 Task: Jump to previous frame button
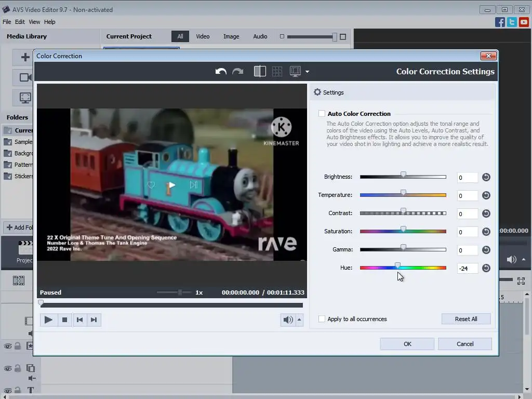[79, 320]
